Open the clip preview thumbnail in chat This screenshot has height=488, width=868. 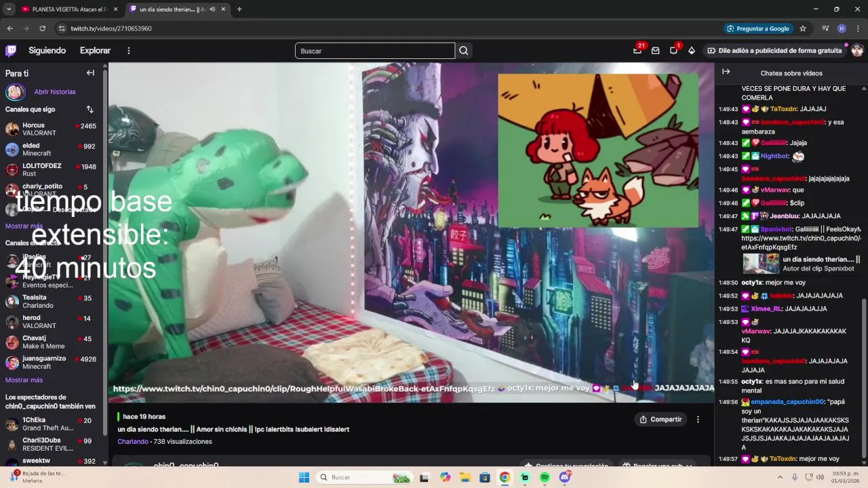[761, 264]
